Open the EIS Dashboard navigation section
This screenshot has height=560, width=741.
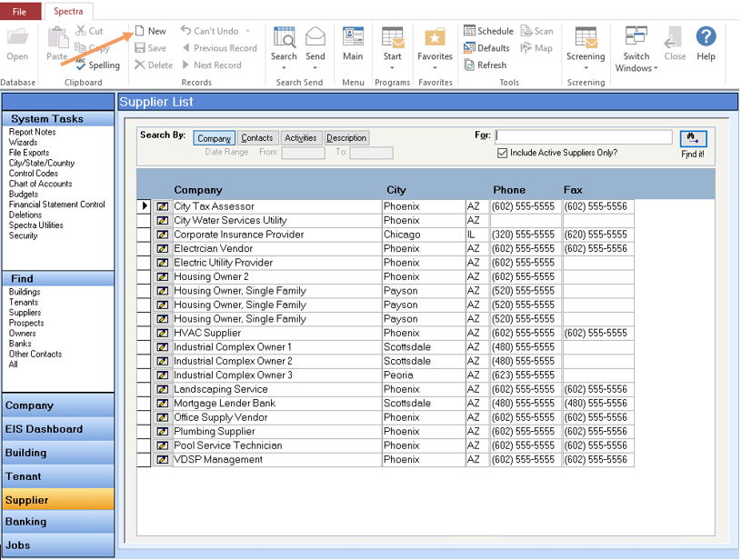pos(58,429)
